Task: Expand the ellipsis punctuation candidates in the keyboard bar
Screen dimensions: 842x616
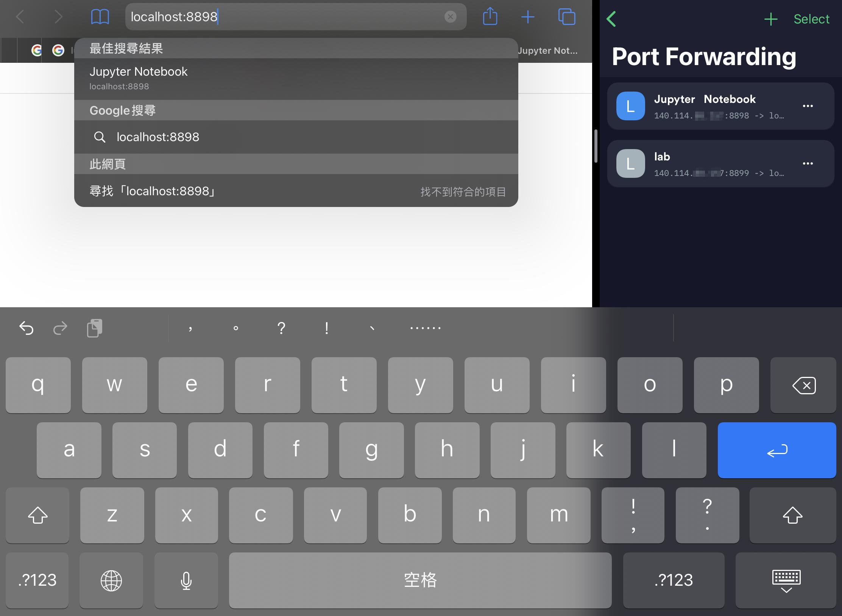Action: [x=425, y=328]
